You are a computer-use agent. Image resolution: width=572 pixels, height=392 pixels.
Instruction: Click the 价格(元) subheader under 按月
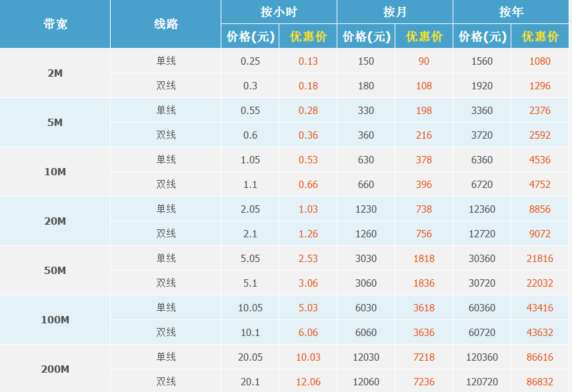(366, 37)
